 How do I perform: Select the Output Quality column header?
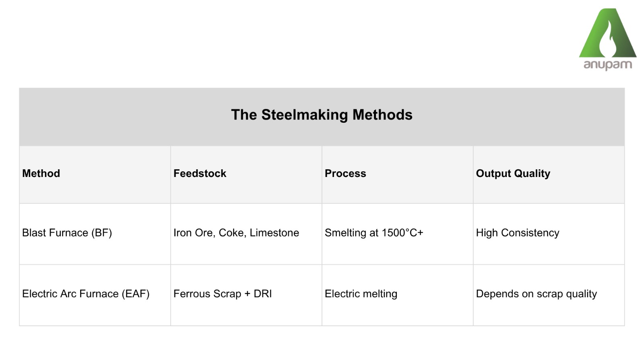[x=513, y=173]
